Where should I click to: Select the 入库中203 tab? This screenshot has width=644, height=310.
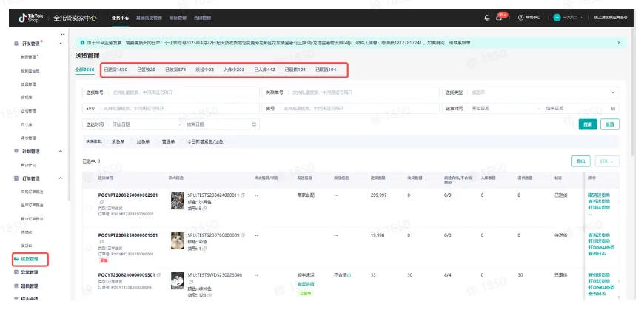tap(234, 70)
